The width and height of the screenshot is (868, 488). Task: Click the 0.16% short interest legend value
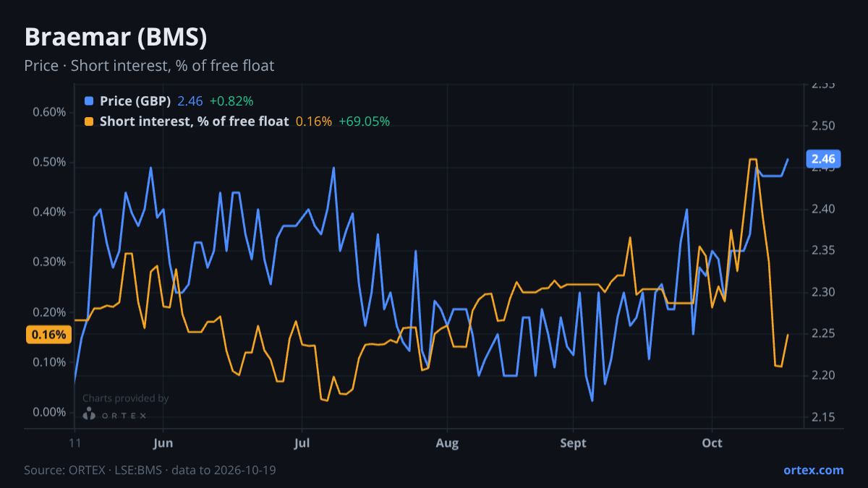click(314, 121)
